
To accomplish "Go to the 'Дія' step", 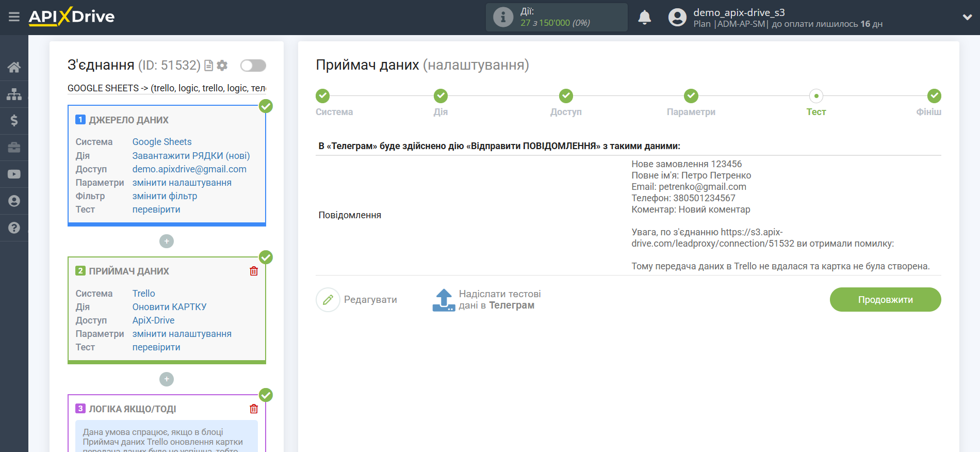I will (x=440, y=96).
